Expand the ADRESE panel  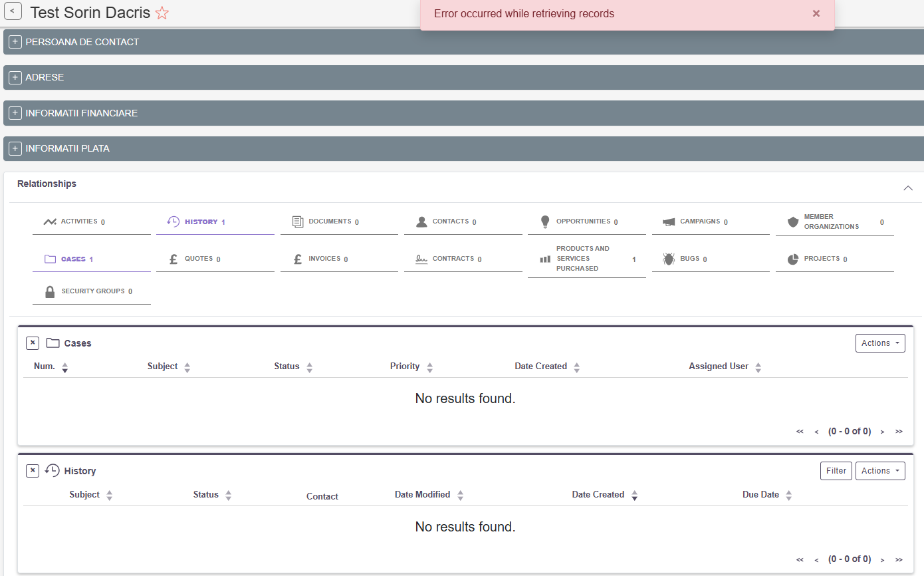pos(15,77)
